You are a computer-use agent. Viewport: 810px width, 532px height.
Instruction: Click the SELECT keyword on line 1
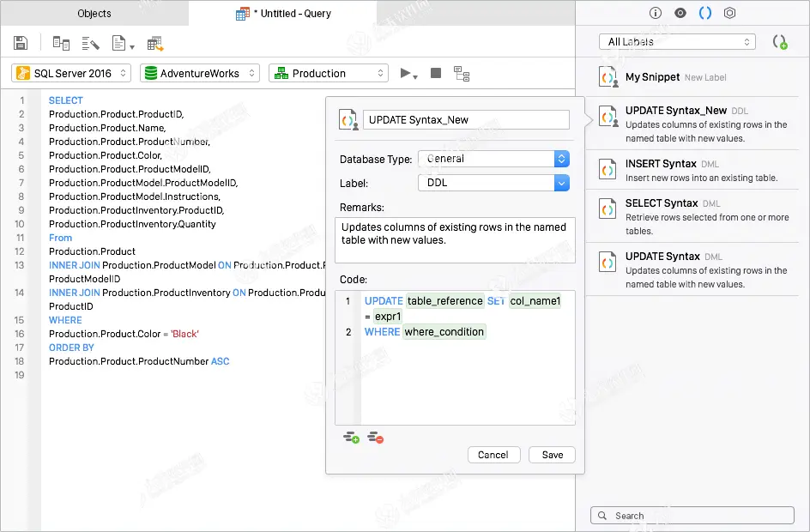65,100
